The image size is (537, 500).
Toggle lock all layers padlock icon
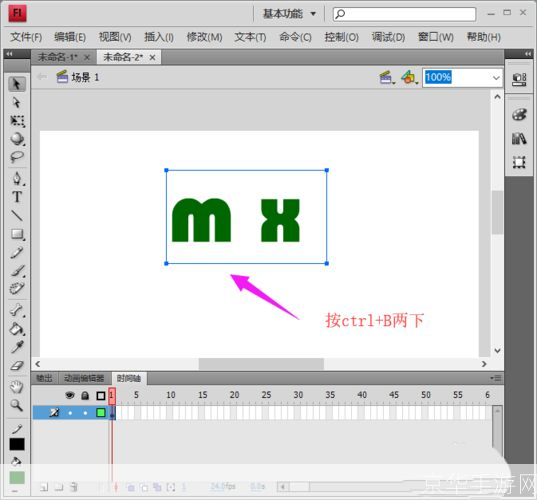pyautogui.click(x=85, y=396)
